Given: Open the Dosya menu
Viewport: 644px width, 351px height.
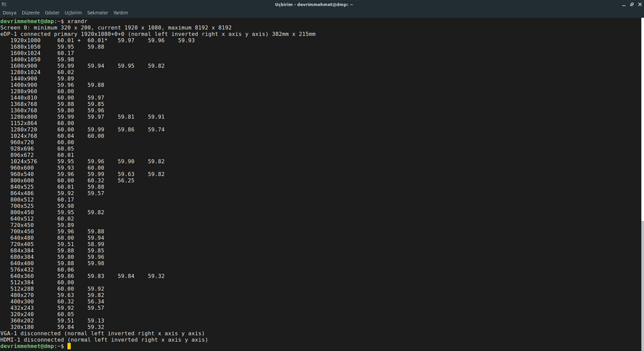Looking at the screenshot, I should (9, 12).
